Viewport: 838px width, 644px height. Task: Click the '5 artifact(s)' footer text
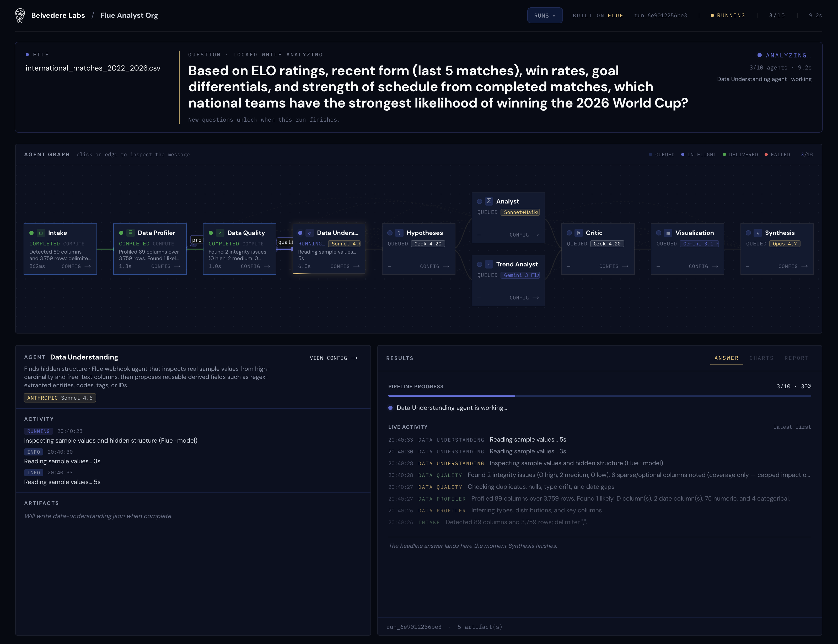tap(480, 627)
